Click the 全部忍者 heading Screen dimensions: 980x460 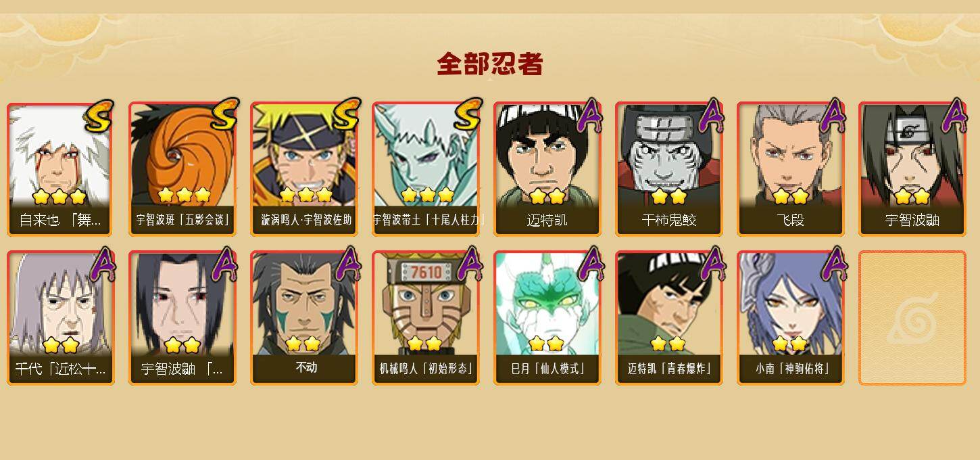pos(490,64)
